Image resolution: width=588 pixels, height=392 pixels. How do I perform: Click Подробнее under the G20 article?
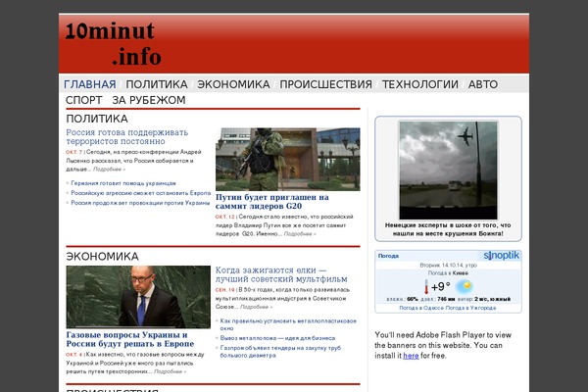300,233
